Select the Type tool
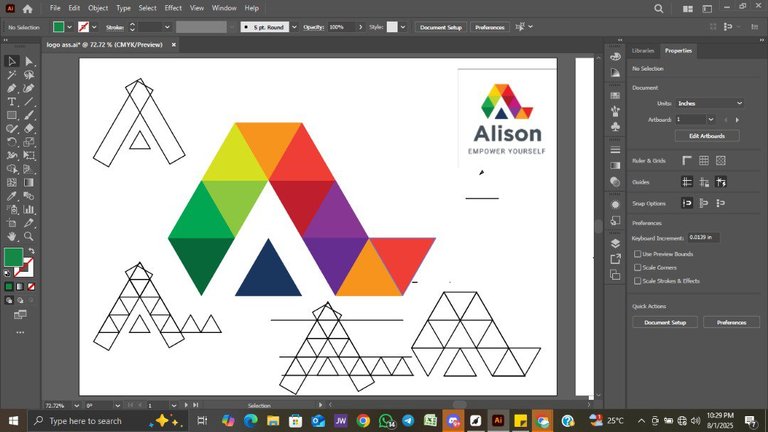 pyautogui.click(x=12, y=102)
